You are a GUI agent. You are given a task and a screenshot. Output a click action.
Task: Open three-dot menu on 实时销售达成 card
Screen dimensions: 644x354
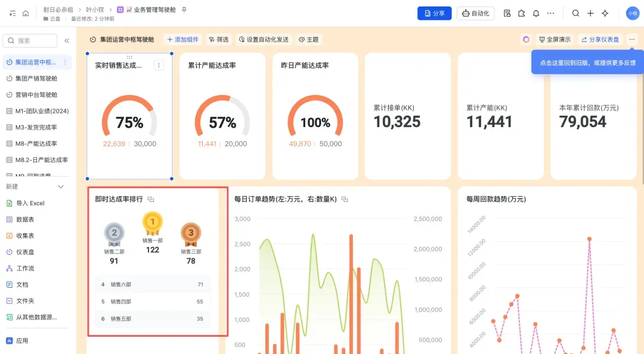159,66
